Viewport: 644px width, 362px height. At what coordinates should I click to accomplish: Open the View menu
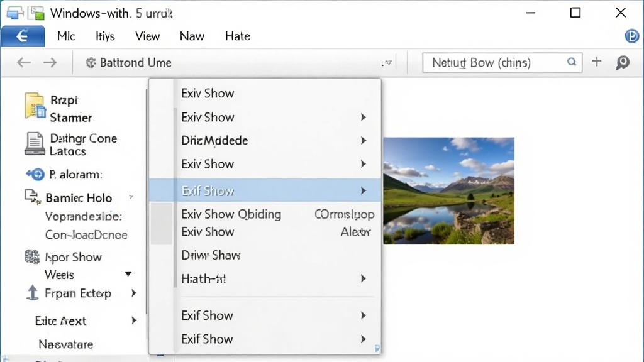(147, 36)
